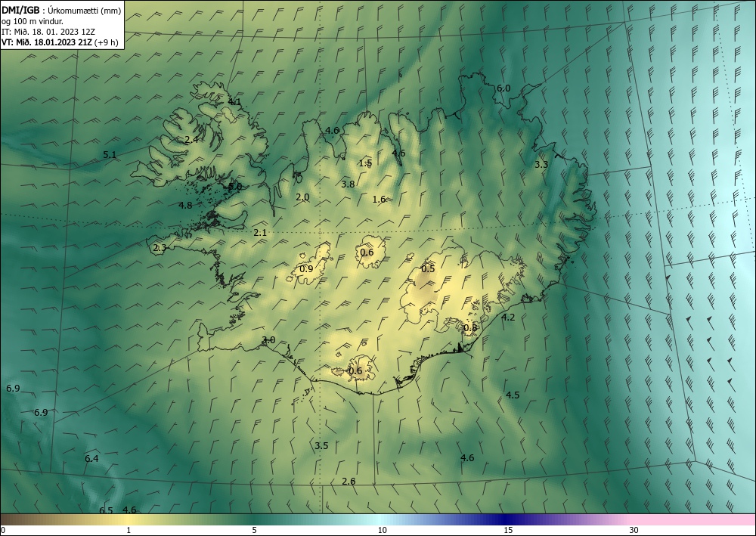
Task: Select the 0.5 value label
Action: pos(428,269)
